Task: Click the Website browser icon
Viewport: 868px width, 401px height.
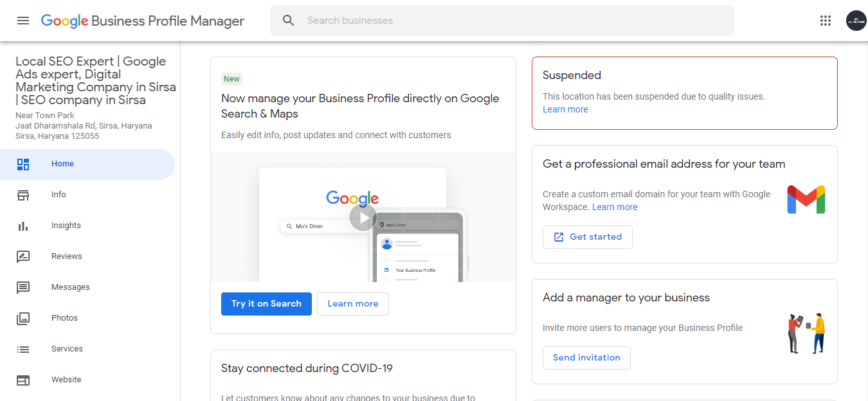Action: [23, 380]
